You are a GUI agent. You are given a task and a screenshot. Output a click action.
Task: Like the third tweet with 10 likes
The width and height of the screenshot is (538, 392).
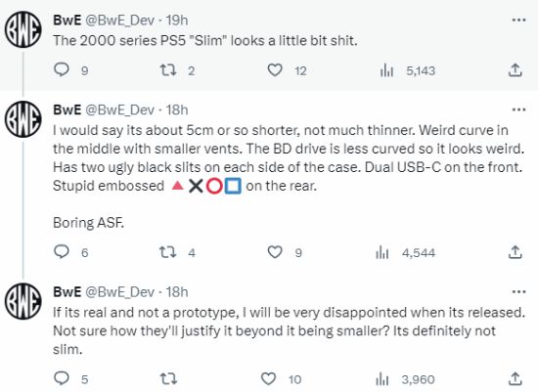click(x=268, y=379)
